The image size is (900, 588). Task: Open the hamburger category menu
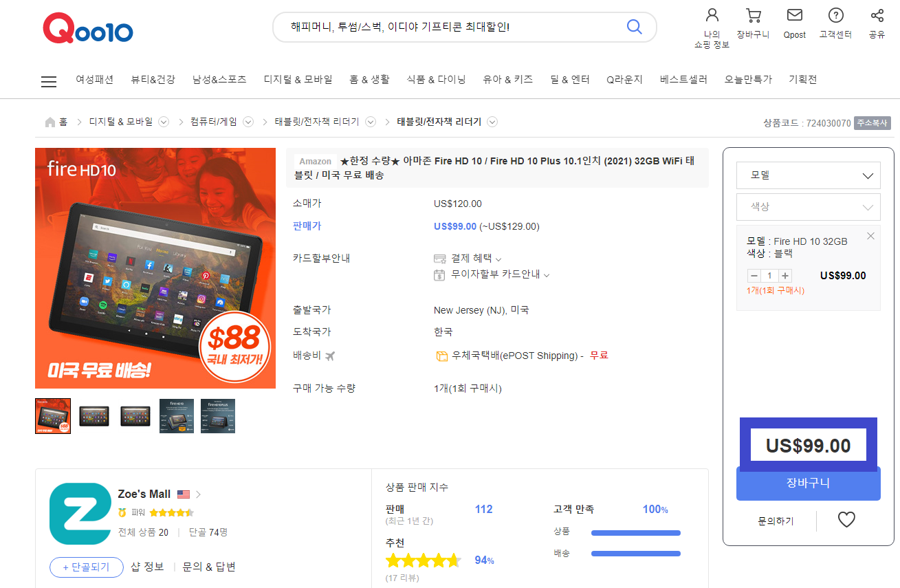(49, 81)
